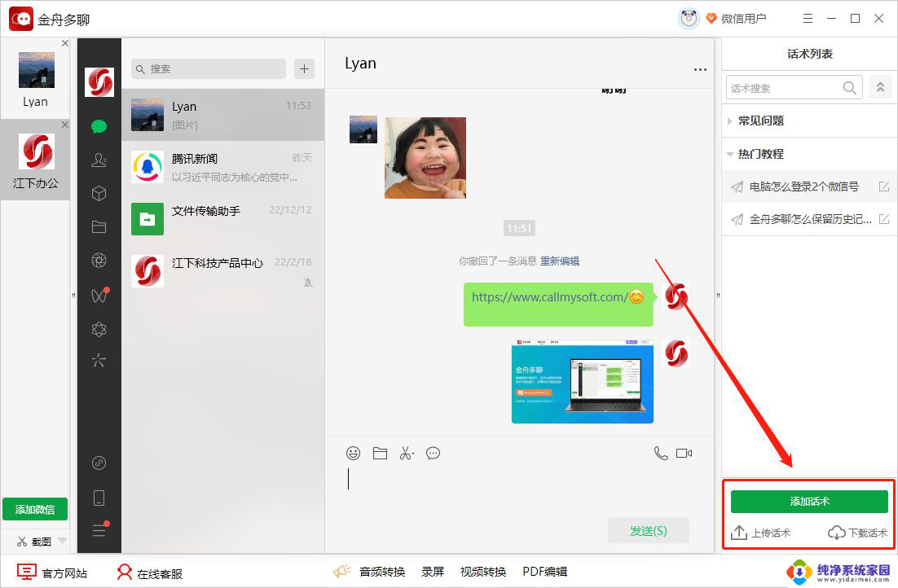Click the plus button beside search box
This screenshot has height=588, width=898.
point(305,69)
